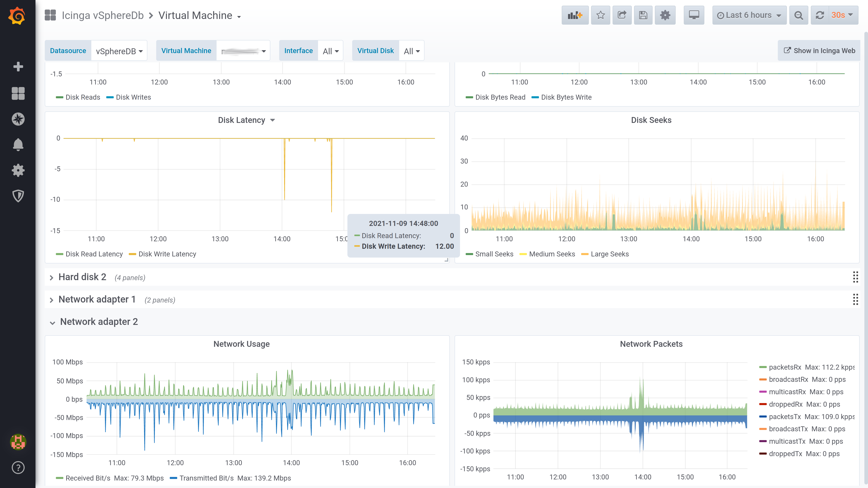This screenshot has height=488, width=868.
Task: Open Alerting bell in the sidebar
Action: [x=18, y=145]
